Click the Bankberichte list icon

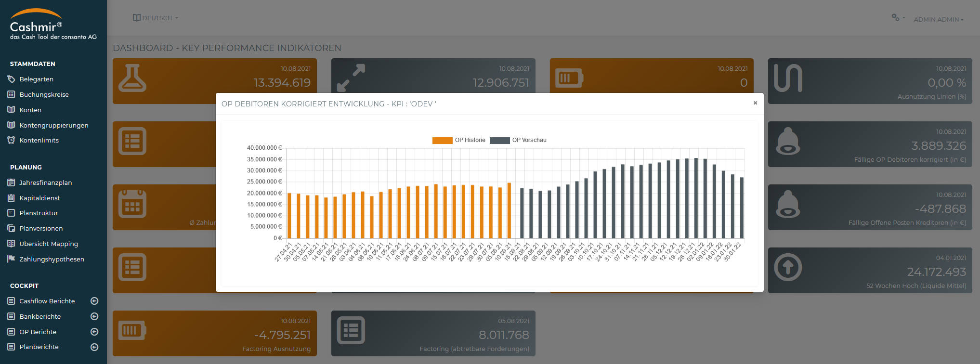coord(11,316)
